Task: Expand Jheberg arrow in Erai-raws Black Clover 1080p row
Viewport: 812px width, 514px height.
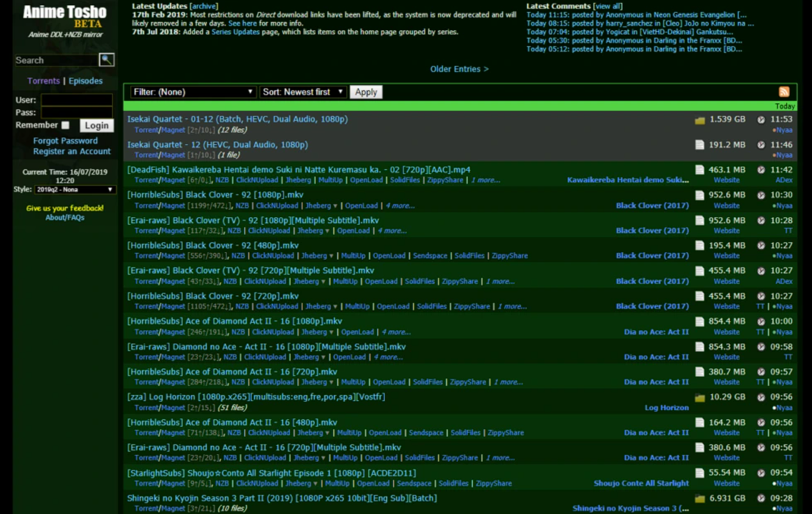Action: [x=327, y=231]
